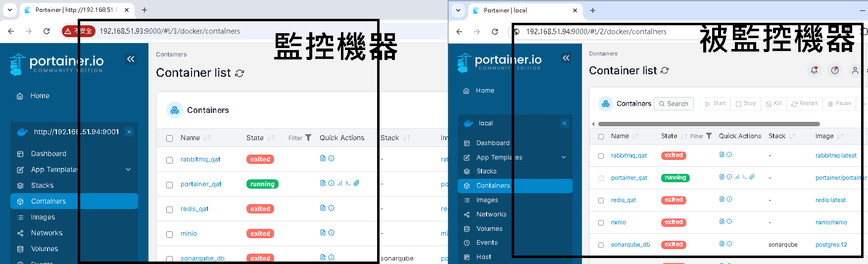868x264 pixels.
Task: Click Kill button in right window toolbar
Action: tap(773, 104)
